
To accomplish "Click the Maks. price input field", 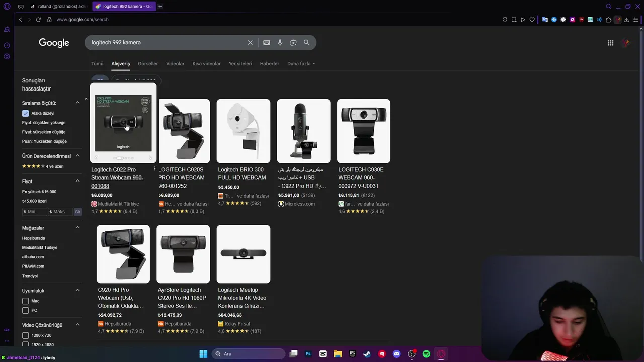I will 60,212.
